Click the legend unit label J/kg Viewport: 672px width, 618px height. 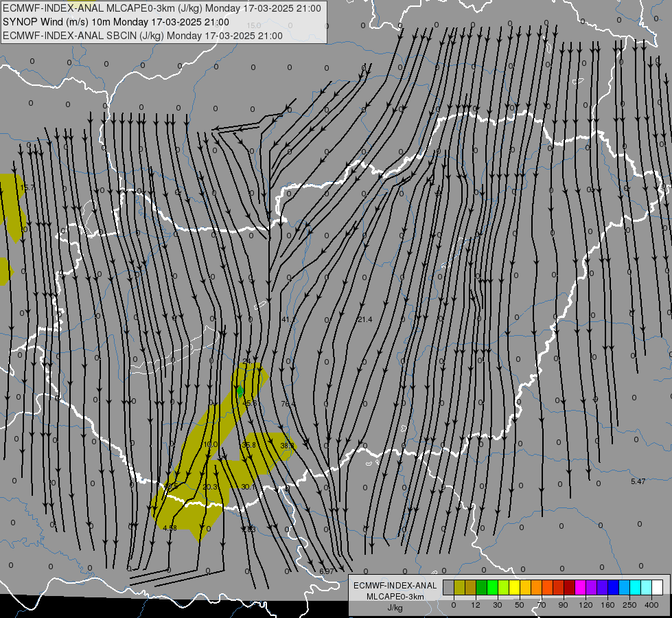tap(395, 608)
